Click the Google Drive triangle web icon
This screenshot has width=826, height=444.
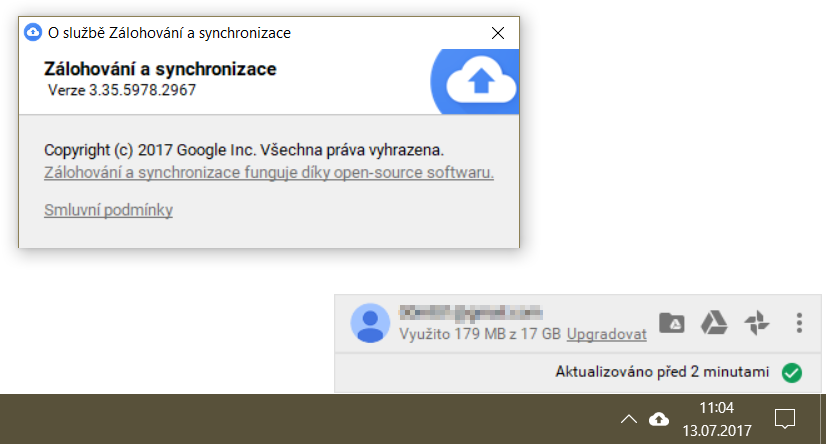click(x=713, y=322)
